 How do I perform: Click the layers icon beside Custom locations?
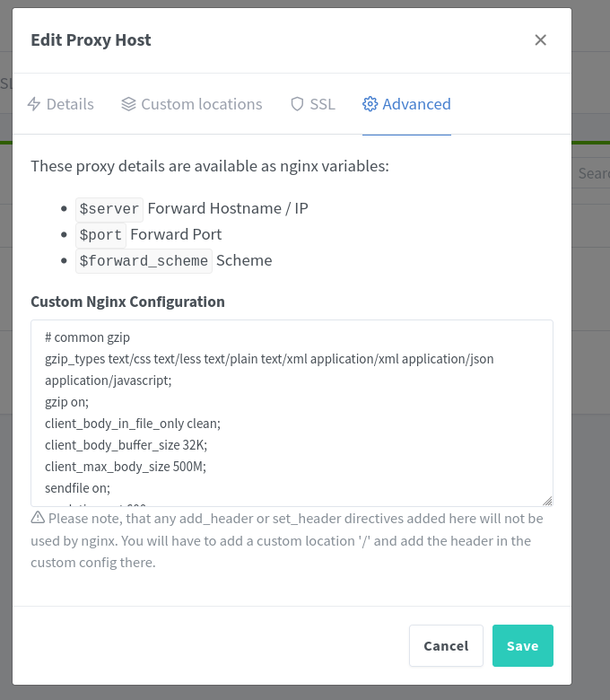tap(128, 104)
